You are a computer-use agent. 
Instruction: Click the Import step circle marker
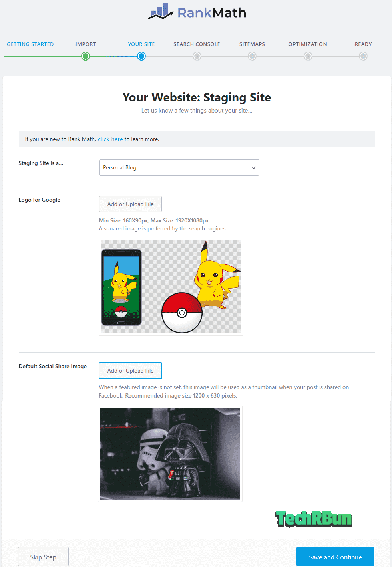coord(86,56)
